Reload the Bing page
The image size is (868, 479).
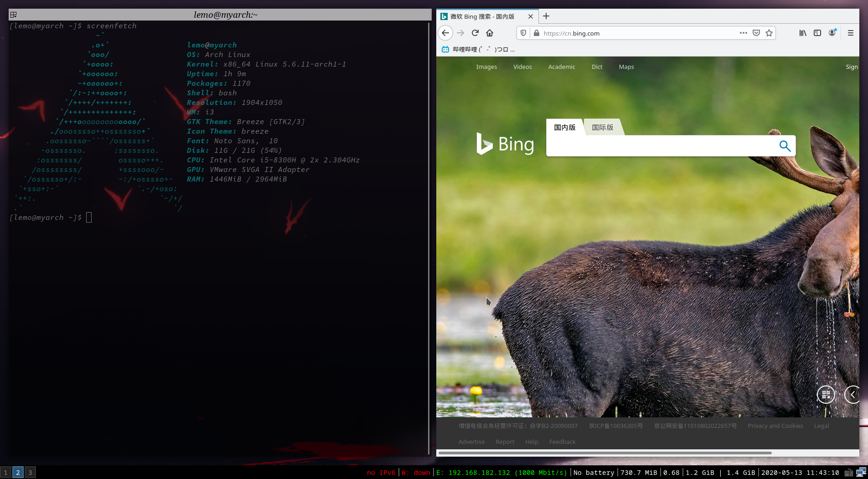pyautogui.click(x=475, y=33)
